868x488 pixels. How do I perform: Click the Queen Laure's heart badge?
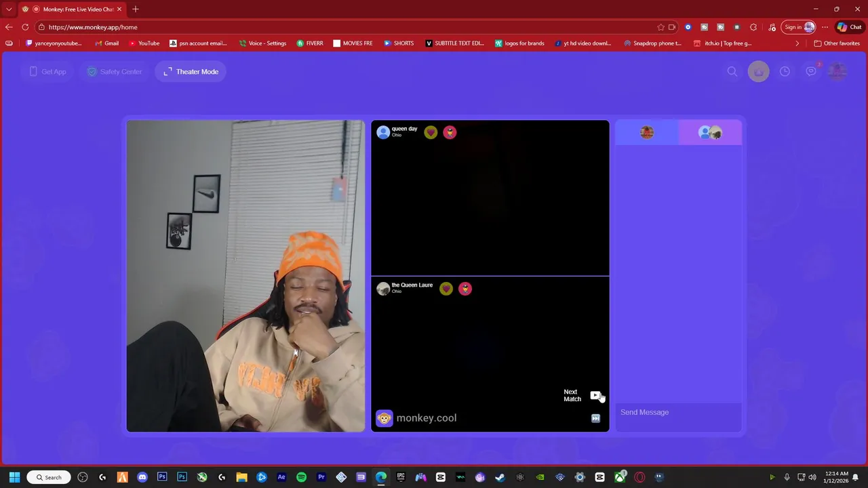[446, 289]
